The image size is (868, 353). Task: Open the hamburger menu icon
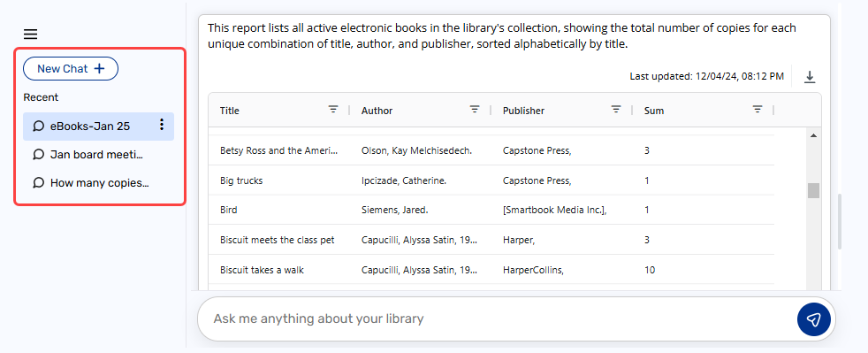coord(30,35)
